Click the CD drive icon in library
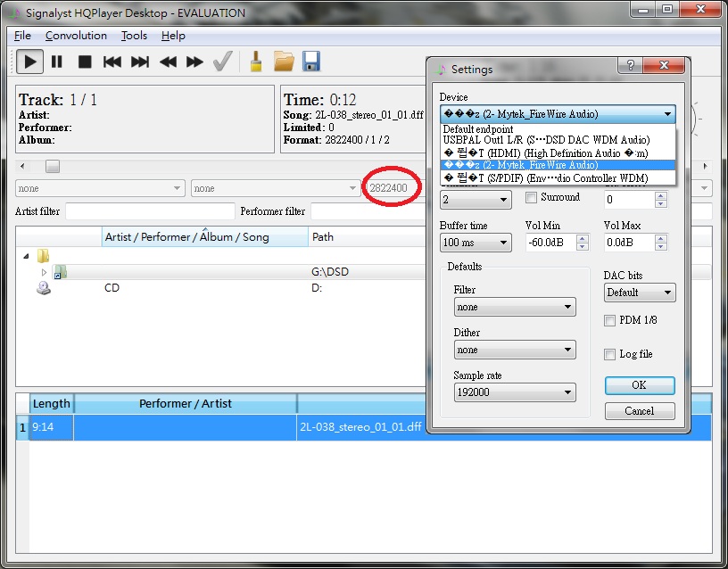This screenshot has width=728, height=569. pyautogui.click(x=43, y=288)
